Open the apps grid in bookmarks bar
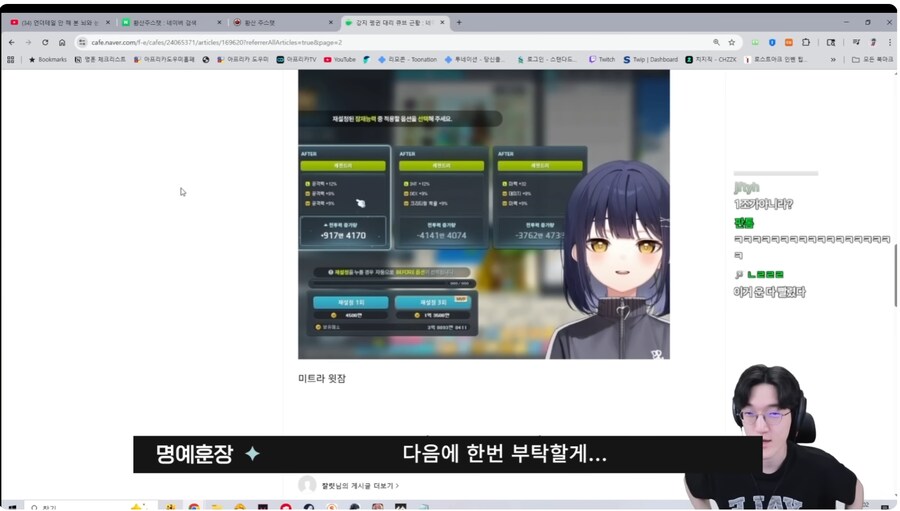The height and width of the screenshot is (511, 900). pos(10,59)
